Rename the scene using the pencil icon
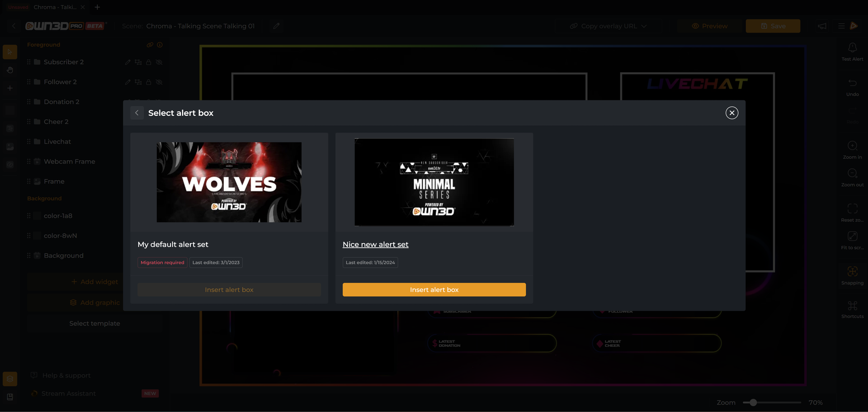 [x=276, y=26]
